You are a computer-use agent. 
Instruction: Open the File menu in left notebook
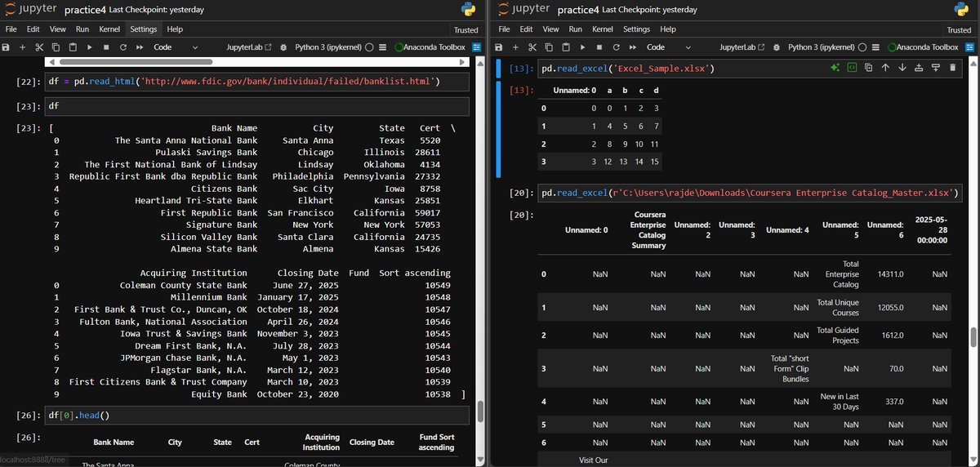coord(11,29)
